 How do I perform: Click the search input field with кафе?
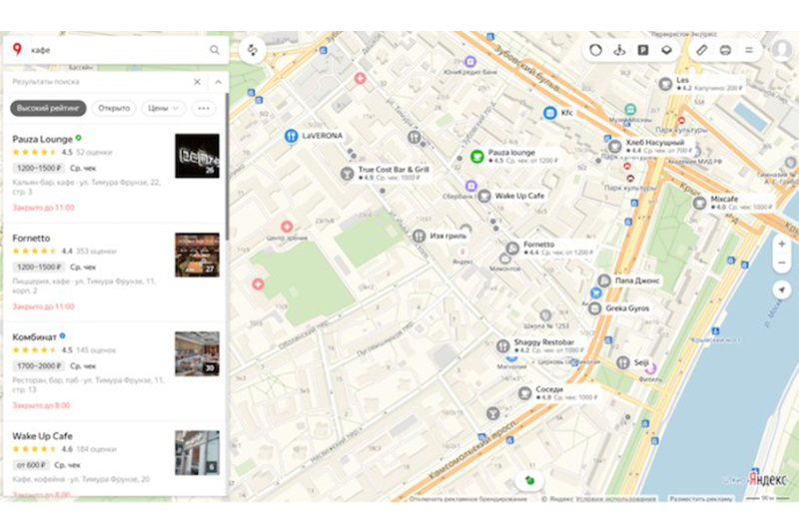pos(115,50)
